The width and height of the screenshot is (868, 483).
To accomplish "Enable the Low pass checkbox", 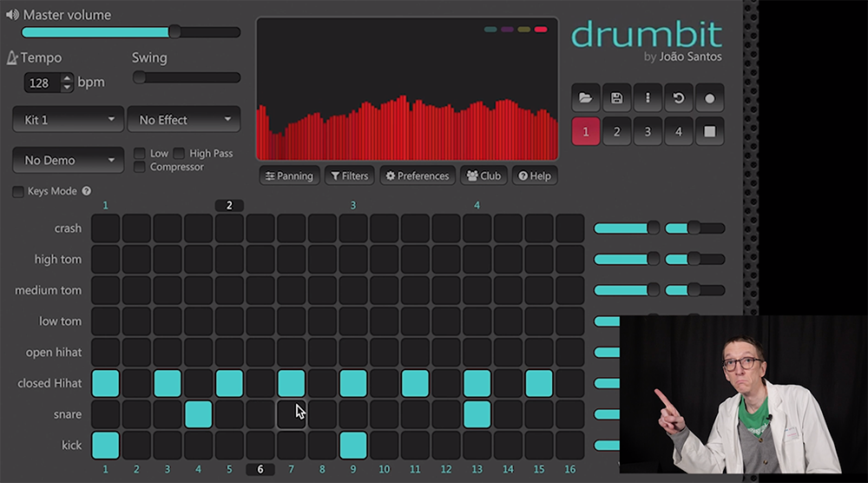I will (x=140, y=154).
